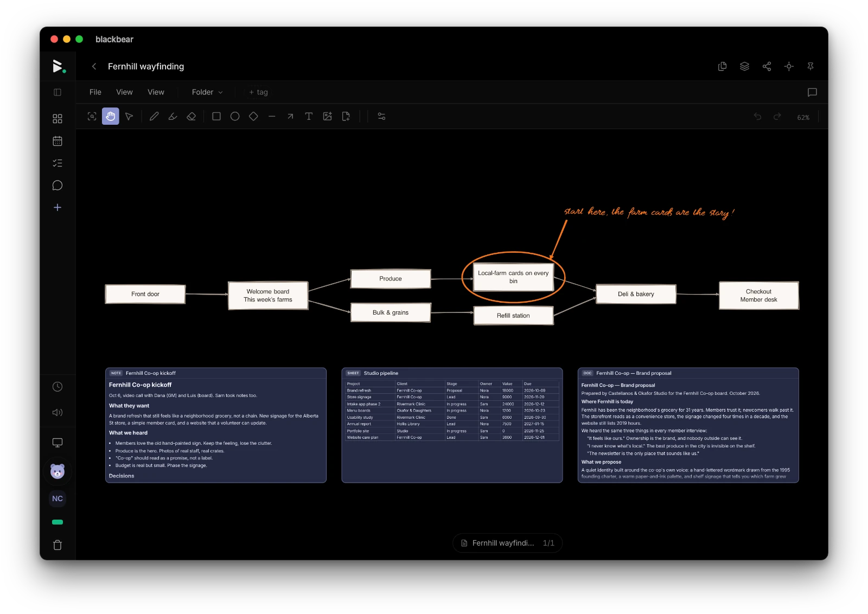Choose the pencil draw tool

tap(154, 116)
